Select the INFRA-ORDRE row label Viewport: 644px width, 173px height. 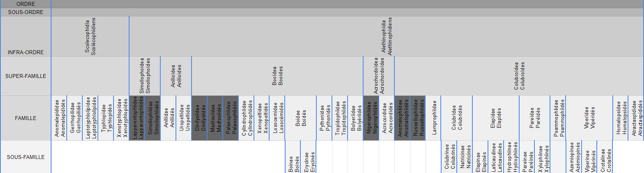tap(25, 36)
